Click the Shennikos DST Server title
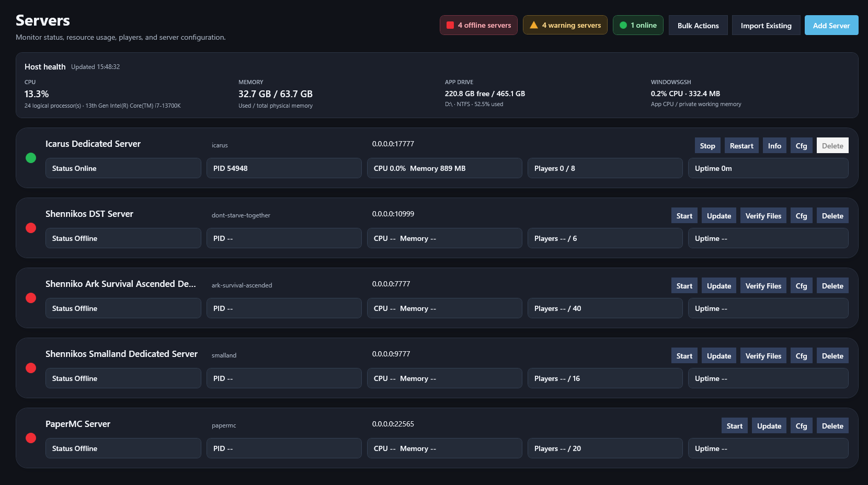 pos(89,214)
